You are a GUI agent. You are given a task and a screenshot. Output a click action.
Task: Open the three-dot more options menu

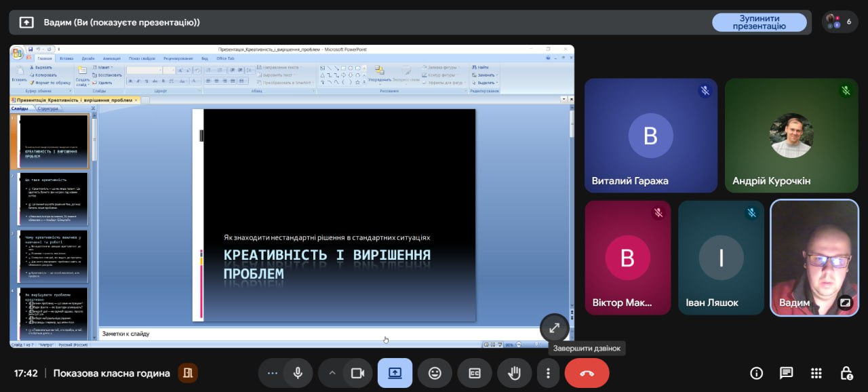point(548,373)
